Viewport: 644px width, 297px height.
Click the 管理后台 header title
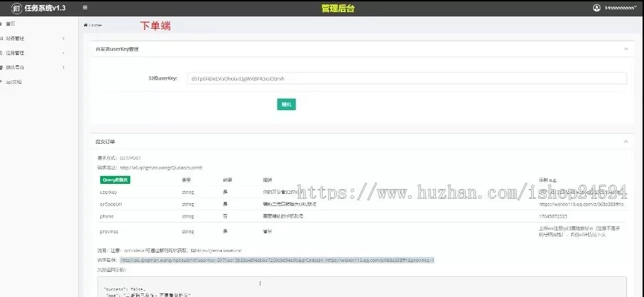point(338,8)
